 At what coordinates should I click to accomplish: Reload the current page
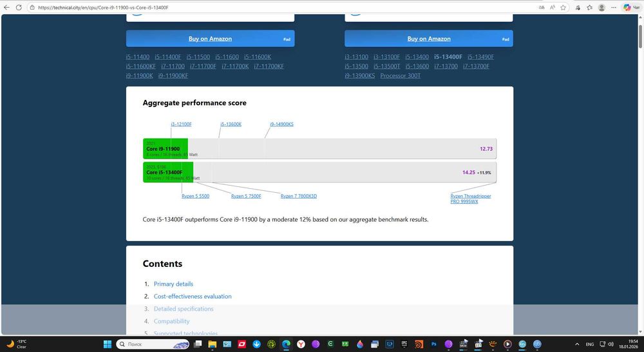(19, 7)
